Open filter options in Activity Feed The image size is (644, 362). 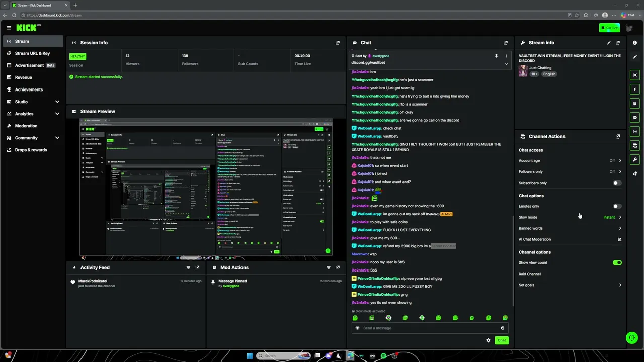(x=189, y=267)
